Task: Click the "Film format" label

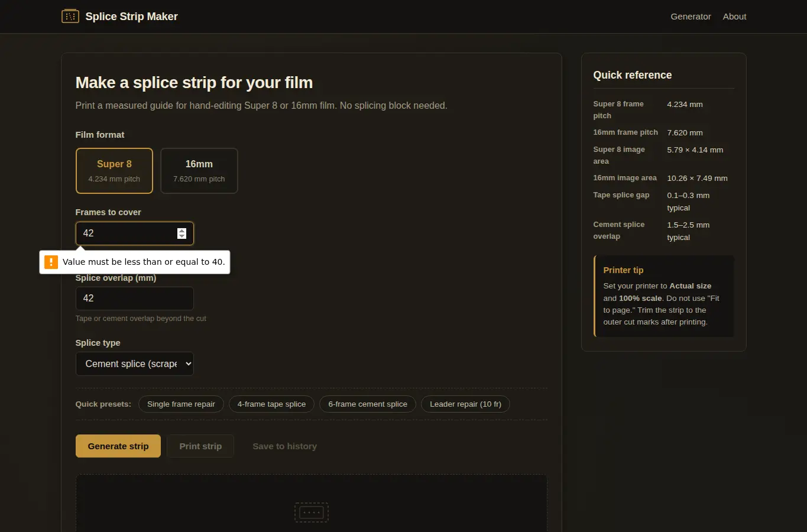Action: click(x=100, y=135)
